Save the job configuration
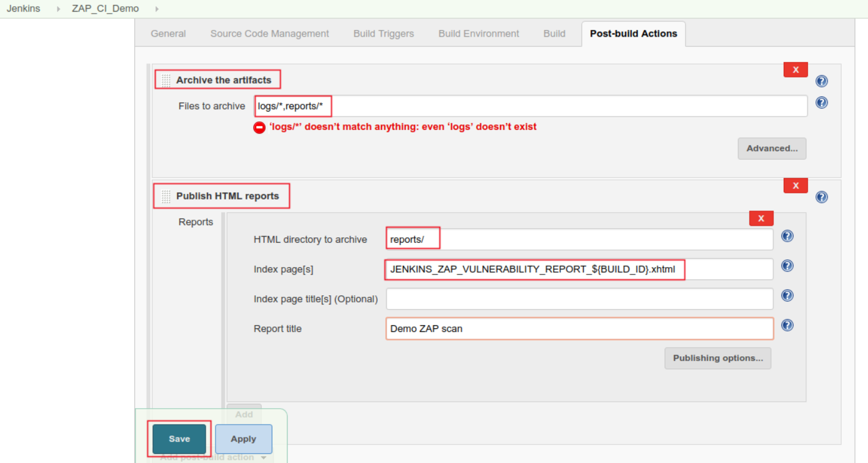This screenshot has width=868, height=463. pyautogui.click(x=179, y=439)
